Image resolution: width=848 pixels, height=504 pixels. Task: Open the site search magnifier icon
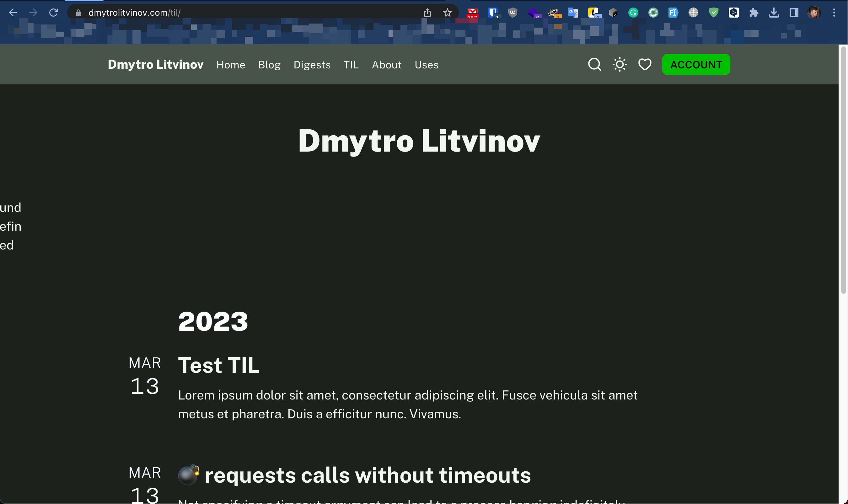594,64
